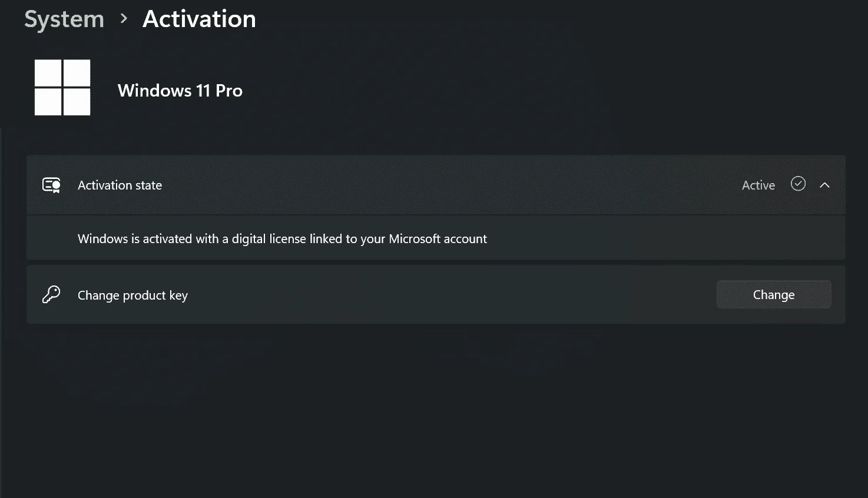Go back to System breadcrumb
The width and height of the screenshot is (868, 498).
tap(64, 19)
